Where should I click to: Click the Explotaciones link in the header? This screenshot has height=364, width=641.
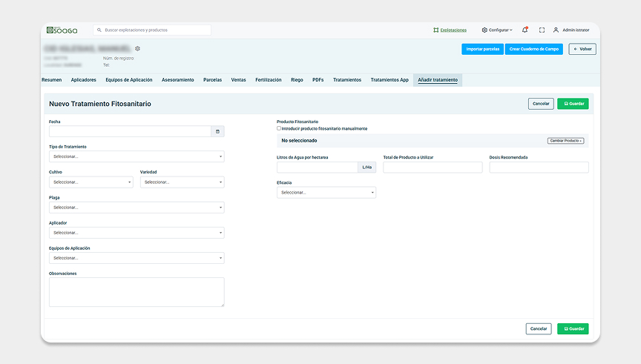[x=450, y=30]
